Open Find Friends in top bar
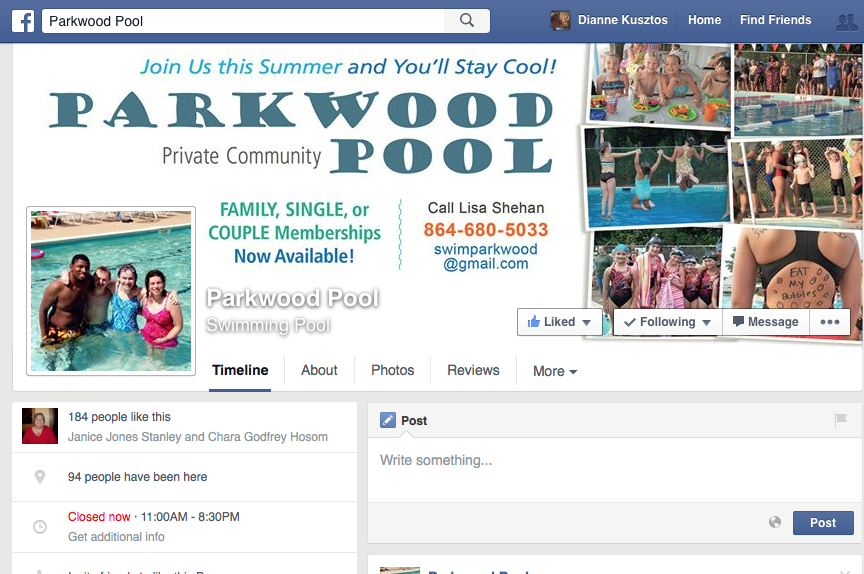864x574 pixels. coord(775,20)
